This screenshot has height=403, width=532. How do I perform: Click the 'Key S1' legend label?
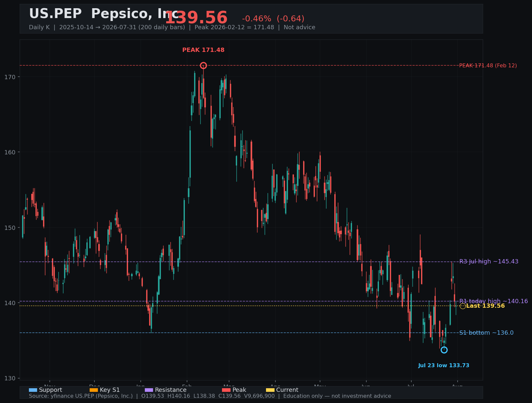coord(110,390)
